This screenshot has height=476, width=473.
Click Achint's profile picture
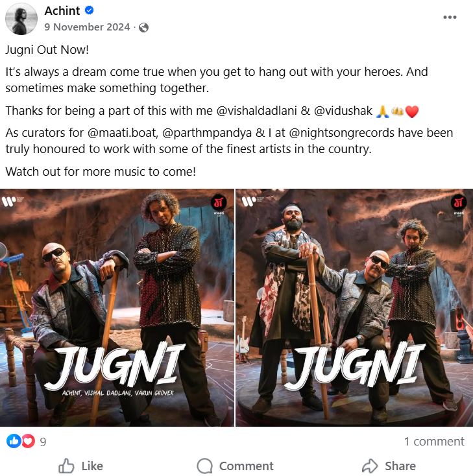[x=21, y=19]
